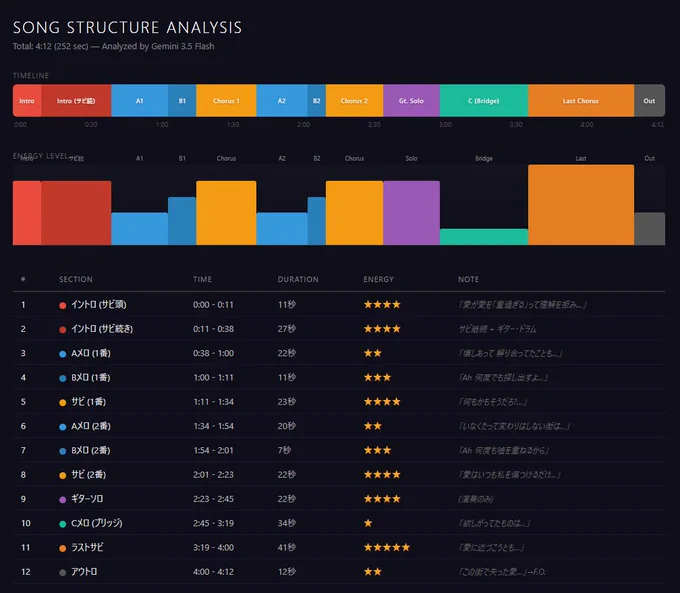This screenshot has width=680, height=593.
Task: Click the gray Out energy bar
Action: click(649, 229)
